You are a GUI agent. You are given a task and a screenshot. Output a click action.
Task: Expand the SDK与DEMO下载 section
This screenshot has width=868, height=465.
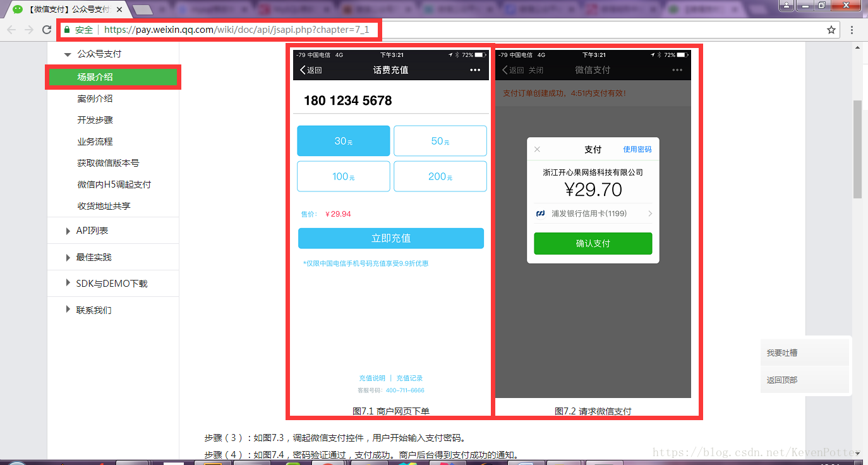[x=68, y=284]
